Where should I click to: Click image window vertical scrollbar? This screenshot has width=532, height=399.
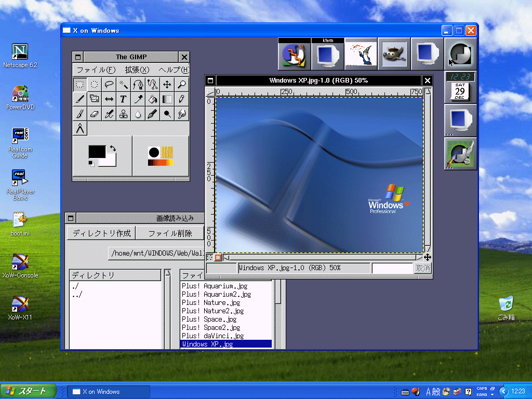428,170
